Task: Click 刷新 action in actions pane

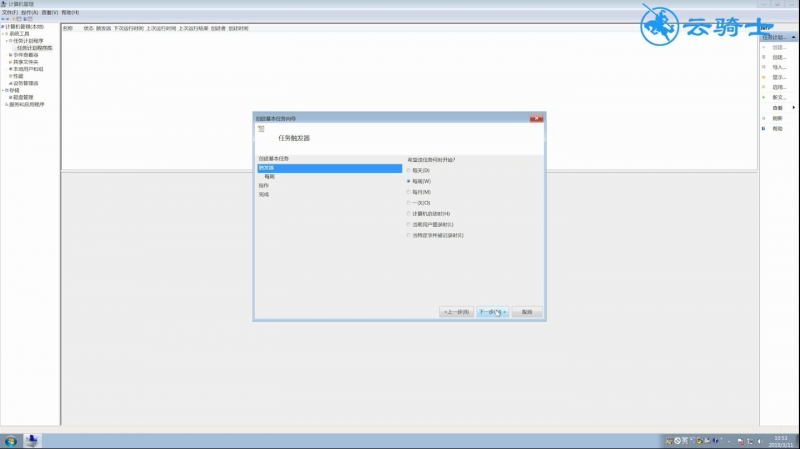Action: click(x=777, y=118)
